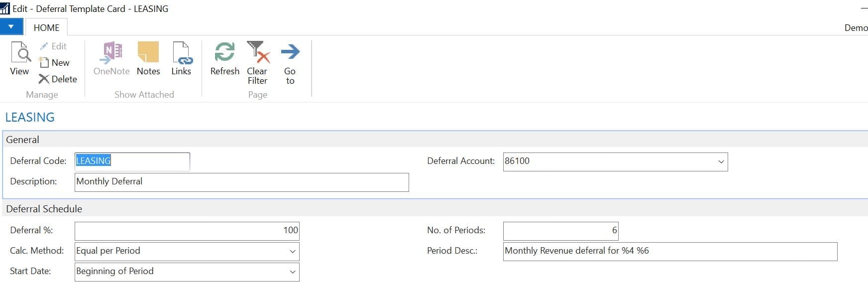Delete the current template
Screen dimensions: 868x296
[x=58, y=79]
